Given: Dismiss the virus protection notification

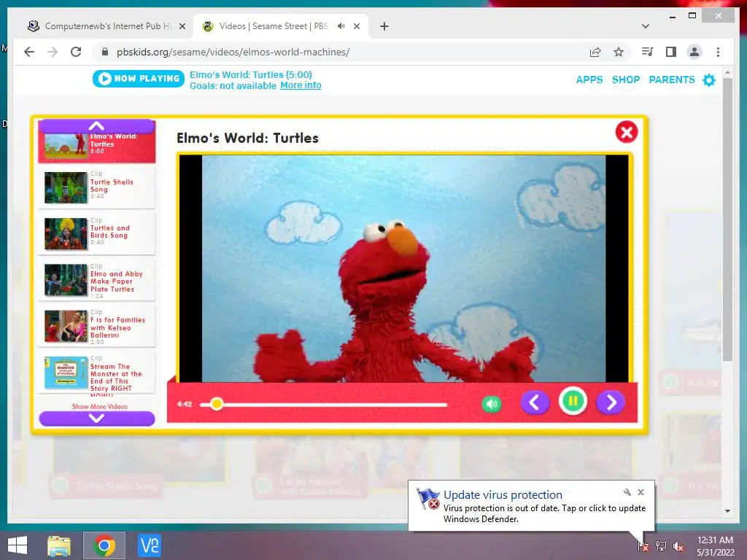Looking at the screenshot, I should 640,492.
